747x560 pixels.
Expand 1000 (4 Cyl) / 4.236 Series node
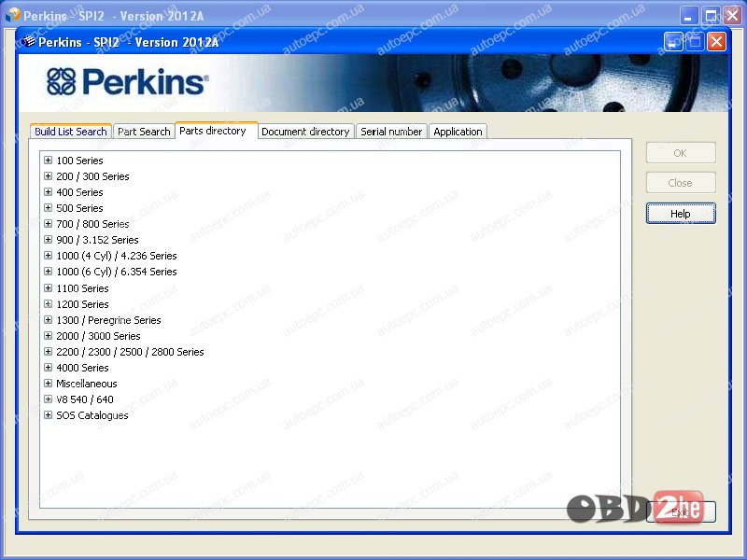click(49, 255)
